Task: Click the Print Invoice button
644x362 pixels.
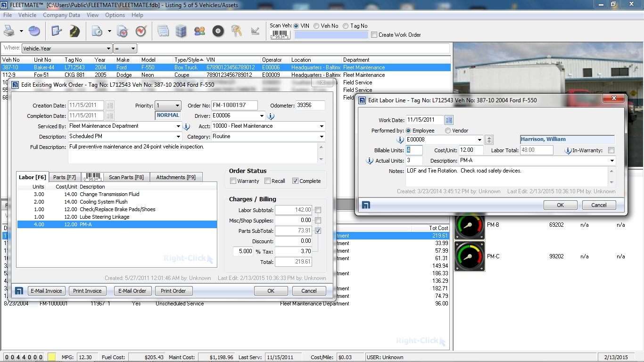Action: click(87, 291)
